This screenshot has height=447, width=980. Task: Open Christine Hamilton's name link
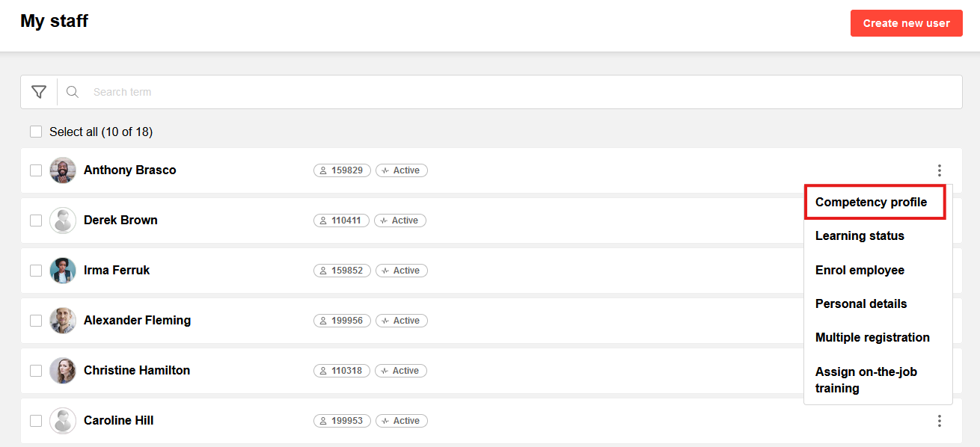point(137,371)
